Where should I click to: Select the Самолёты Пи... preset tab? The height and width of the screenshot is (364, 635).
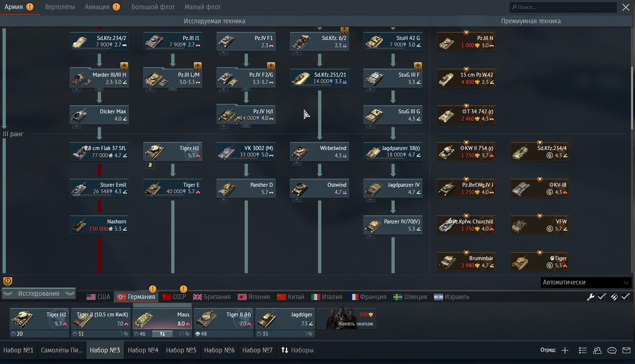pyautogui.click(x=62, y=350)
